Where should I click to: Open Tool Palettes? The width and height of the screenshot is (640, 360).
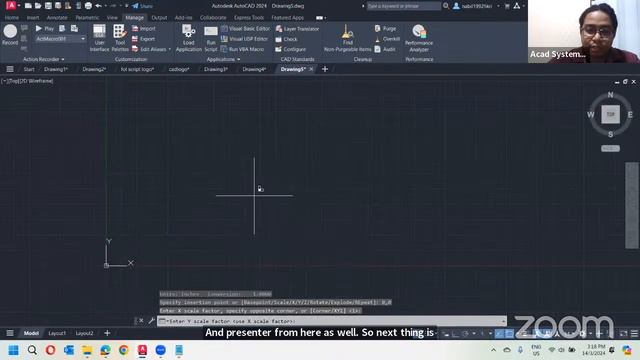click(120, 38)
